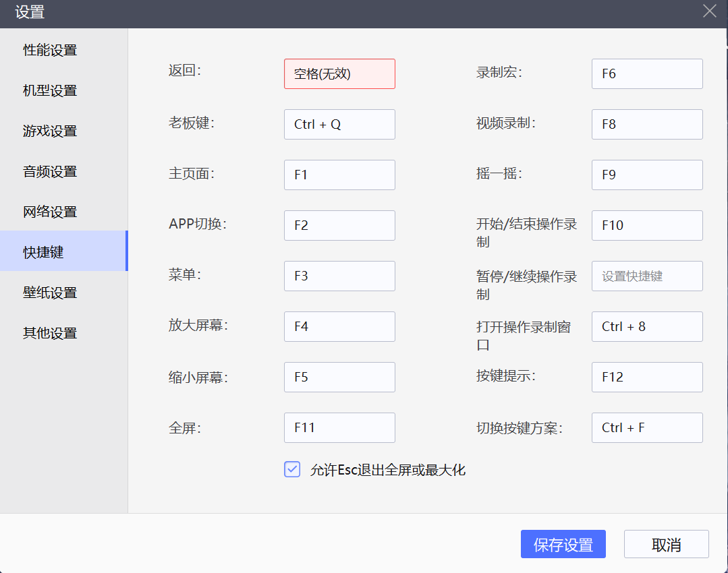The height and width of the screenshot is (573, 728).
Task: Click the 录制宏 F6 shortcut field
Action: (647, 74)
